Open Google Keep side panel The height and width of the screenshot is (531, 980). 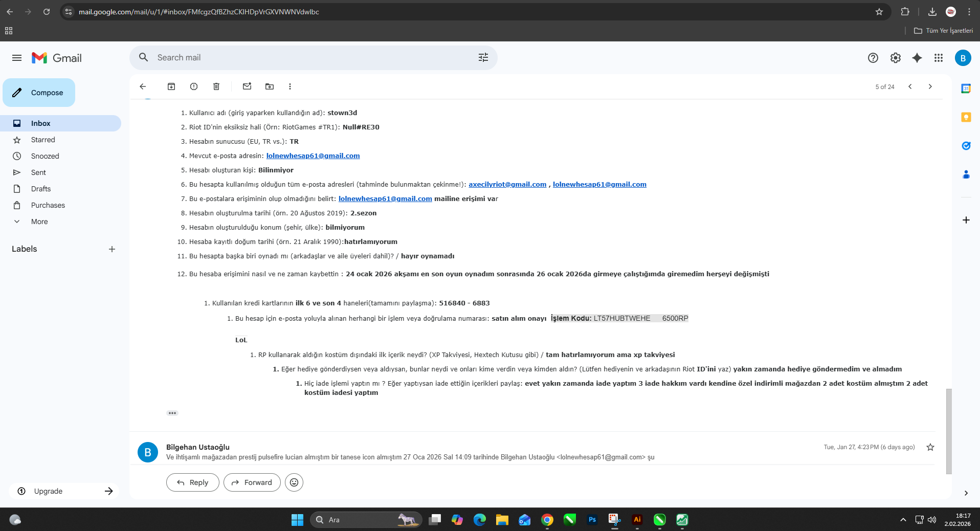[x=966, y=117]
